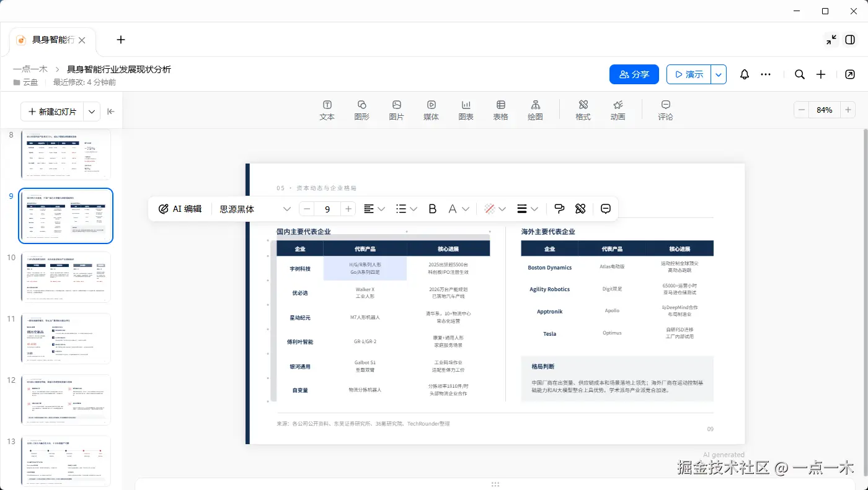Decrease font size with minus

306,209
